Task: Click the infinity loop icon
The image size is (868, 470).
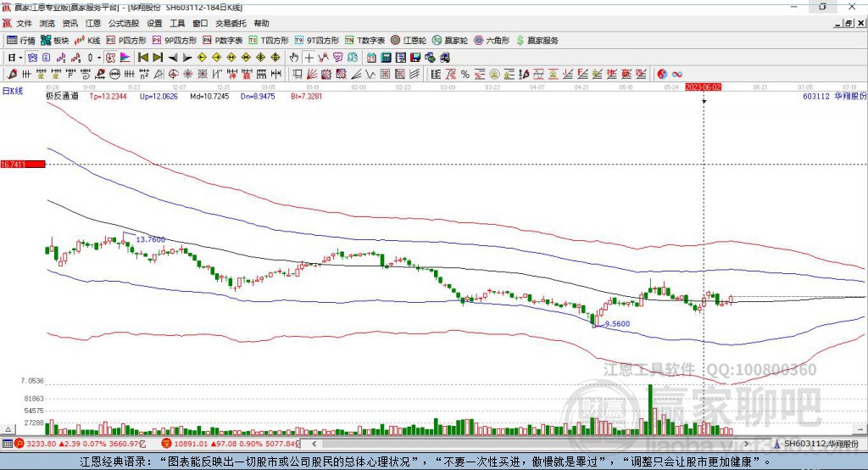Action: tap(677, 74)
